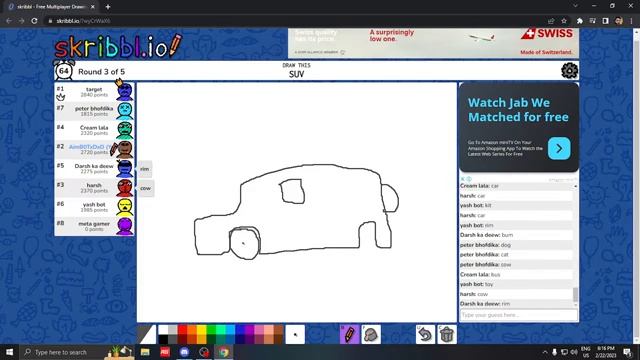Pick the pink color swatch

[260, 330]
